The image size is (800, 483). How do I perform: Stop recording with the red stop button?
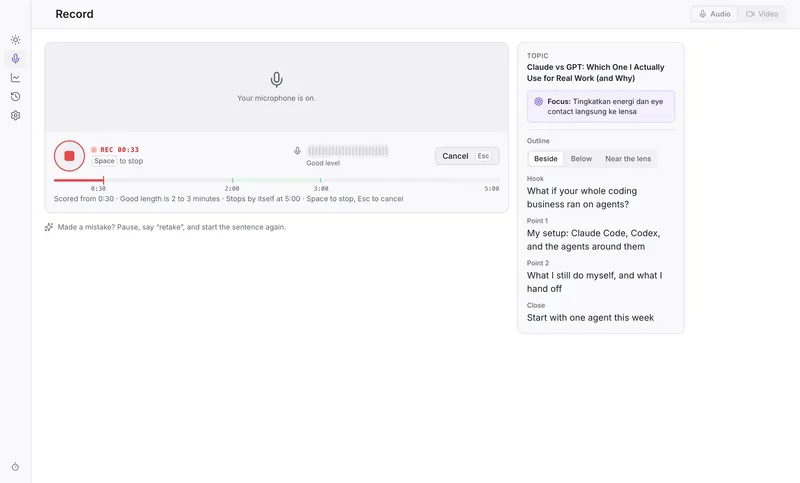[69, 156]
